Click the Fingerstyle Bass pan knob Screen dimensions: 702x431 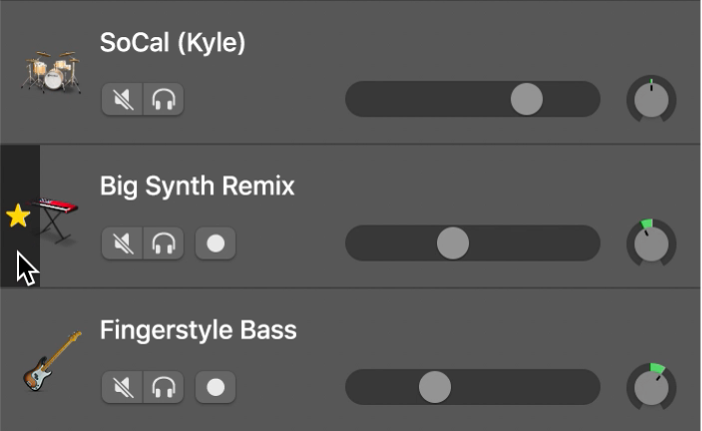tap(651, 388)
